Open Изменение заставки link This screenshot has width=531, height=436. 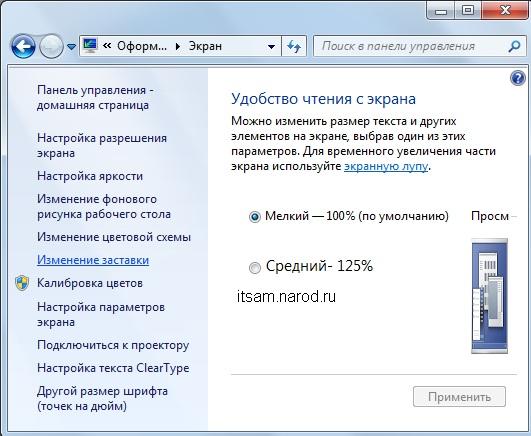pyautogui.click(x=93, y=260)
